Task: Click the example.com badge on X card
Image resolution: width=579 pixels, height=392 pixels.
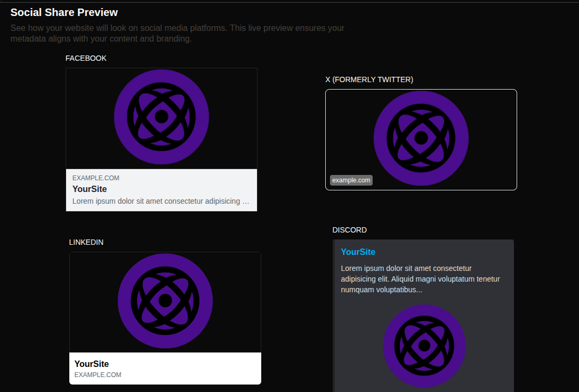Action: tap(351, 180)
